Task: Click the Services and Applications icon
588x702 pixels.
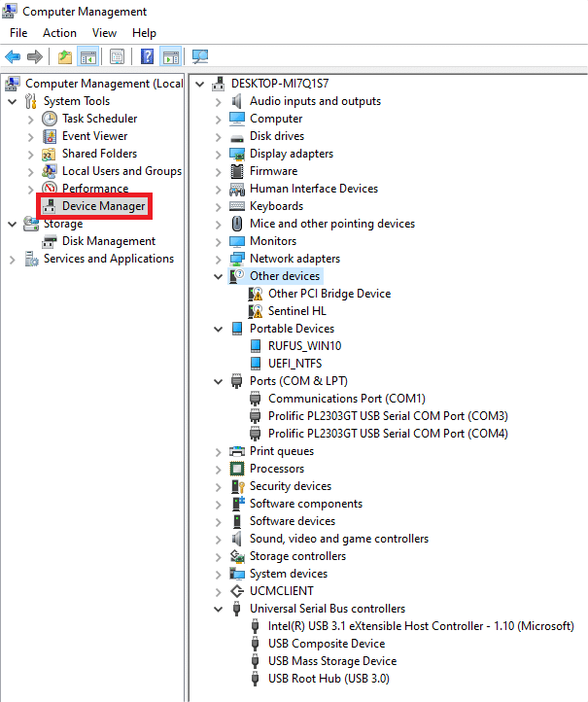Action: click(31, 259)
